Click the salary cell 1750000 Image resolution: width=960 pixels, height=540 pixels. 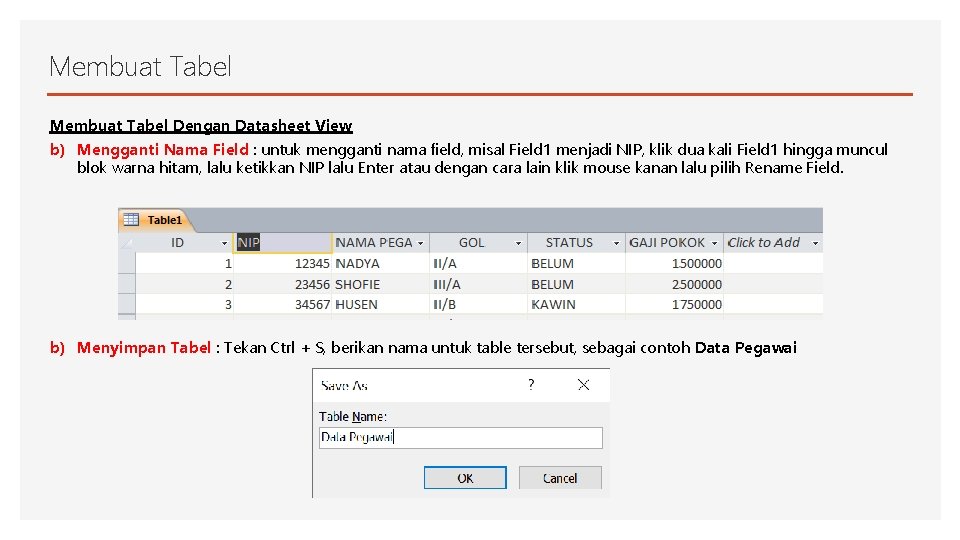click(675, 304)
